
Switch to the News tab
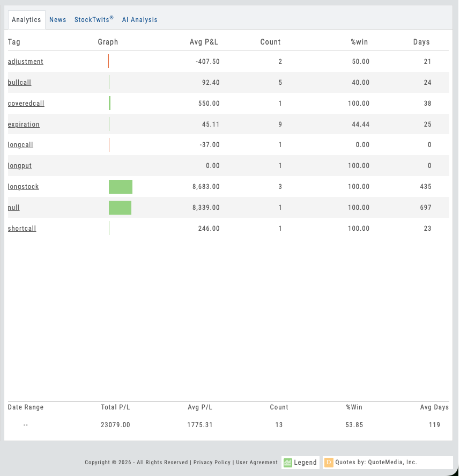[58, 20]
